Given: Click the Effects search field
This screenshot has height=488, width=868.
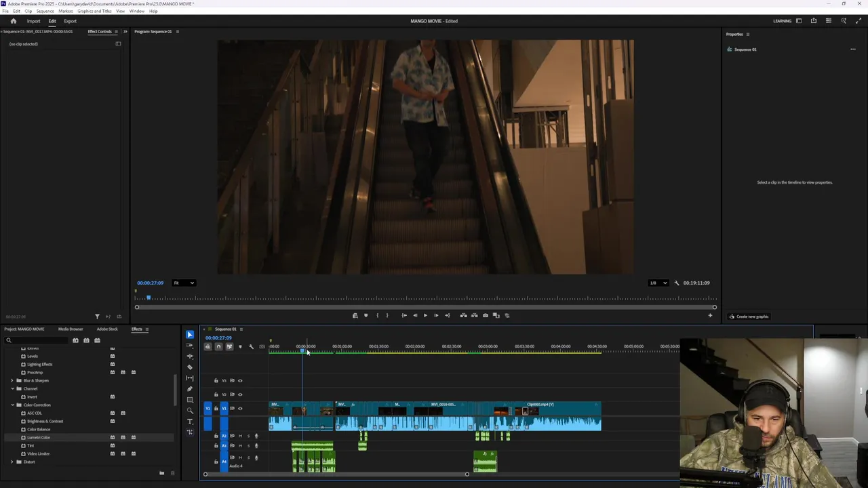Looking at the screenshot, I should [x=37, y=340].
